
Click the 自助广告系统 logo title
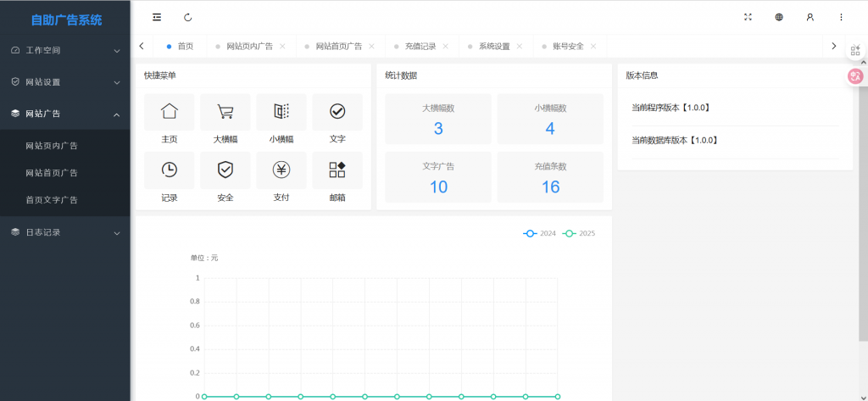click(66, 20)
